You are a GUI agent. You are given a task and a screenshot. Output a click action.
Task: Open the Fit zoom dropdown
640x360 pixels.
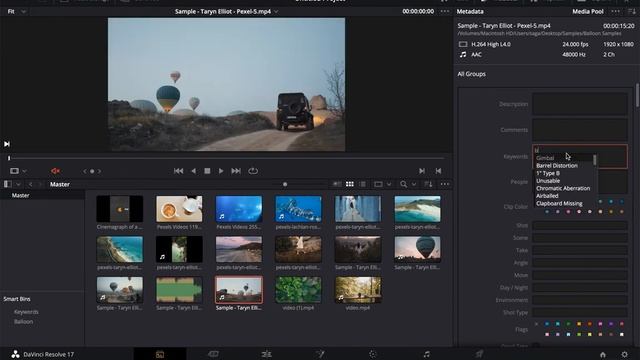coord(16,11)
